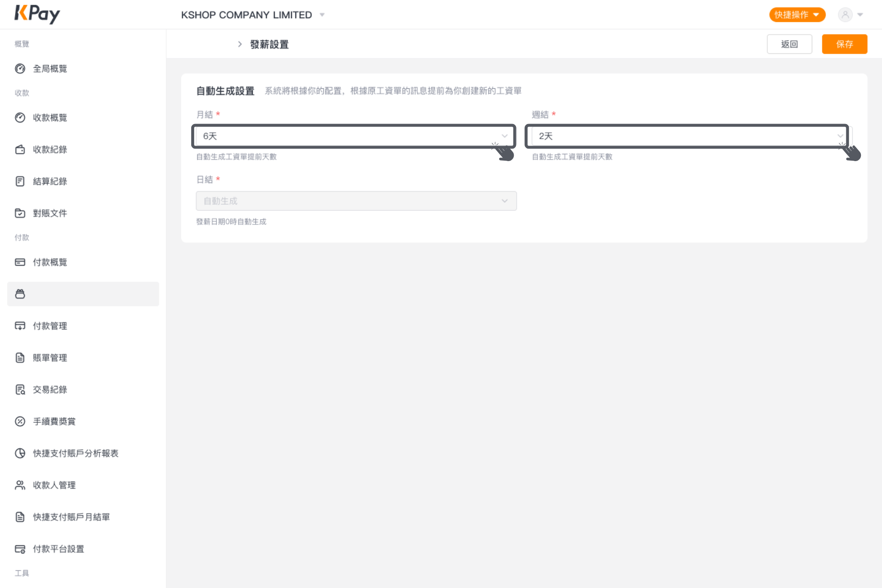Open 賬單管理 menu item
The image size is (882, 588).
[x=83, y=358]
